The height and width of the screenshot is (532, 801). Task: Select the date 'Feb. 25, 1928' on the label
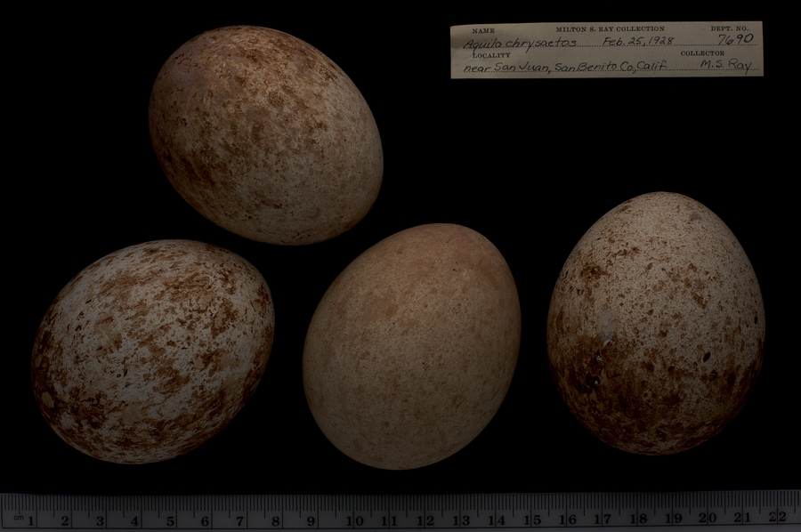[x=638, y=41]
